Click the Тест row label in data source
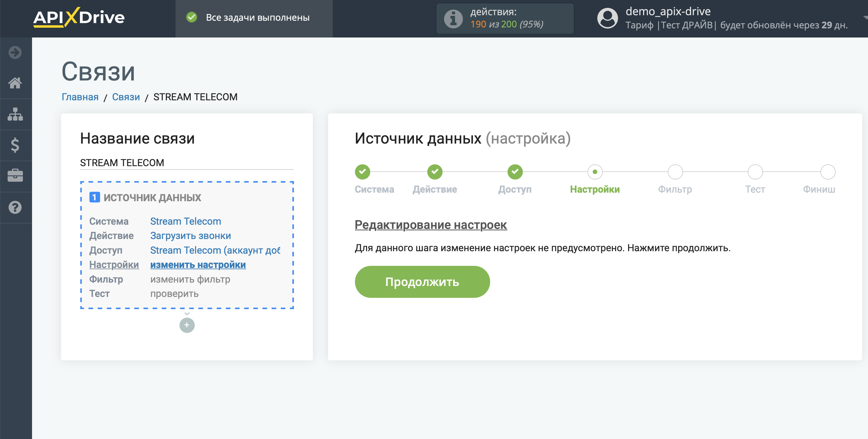The height and width of the screenshot is (439, 868). (x=99, y=294)
